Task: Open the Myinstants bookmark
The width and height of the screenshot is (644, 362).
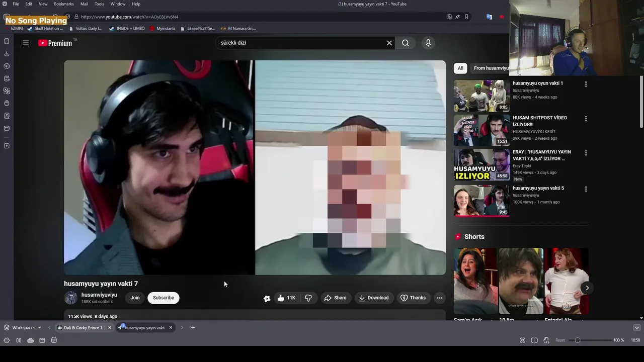Action: (163, 29)
